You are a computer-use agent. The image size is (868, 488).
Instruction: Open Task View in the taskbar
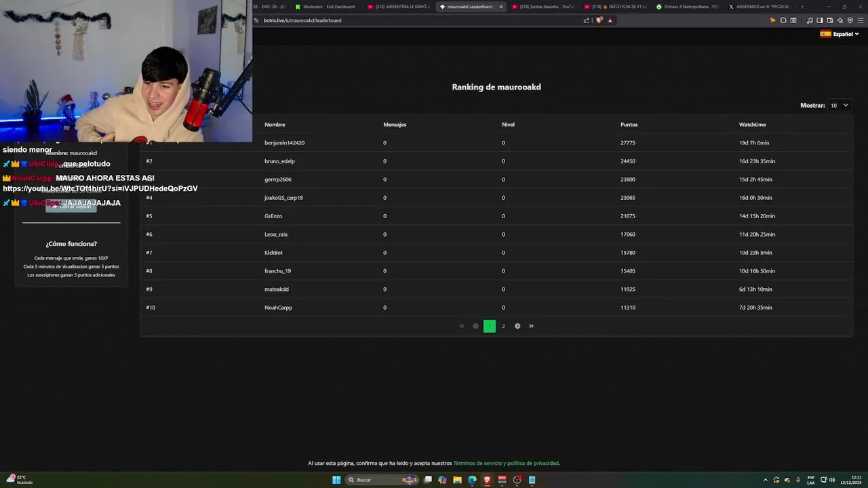coord(428,480)
